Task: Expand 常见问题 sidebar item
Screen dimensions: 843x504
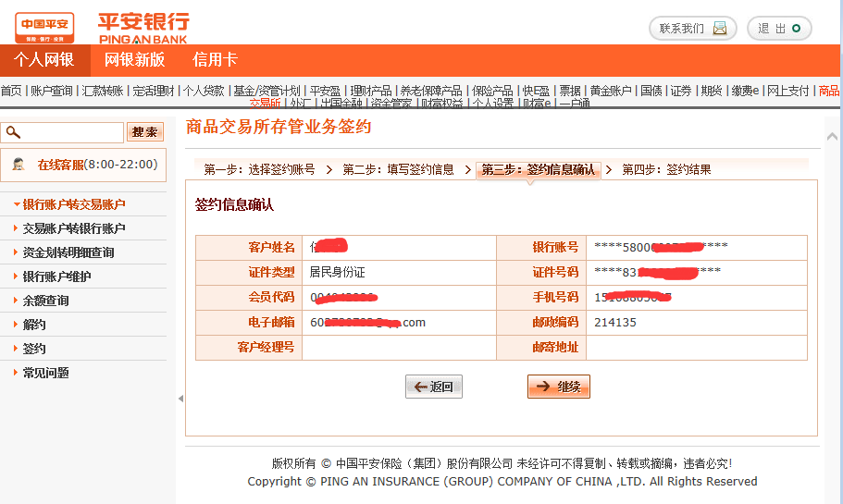Action: (45, 373)
